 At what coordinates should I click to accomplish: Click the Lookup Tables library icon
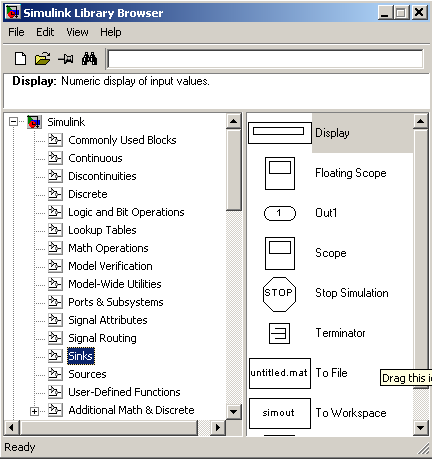[55, 230]
